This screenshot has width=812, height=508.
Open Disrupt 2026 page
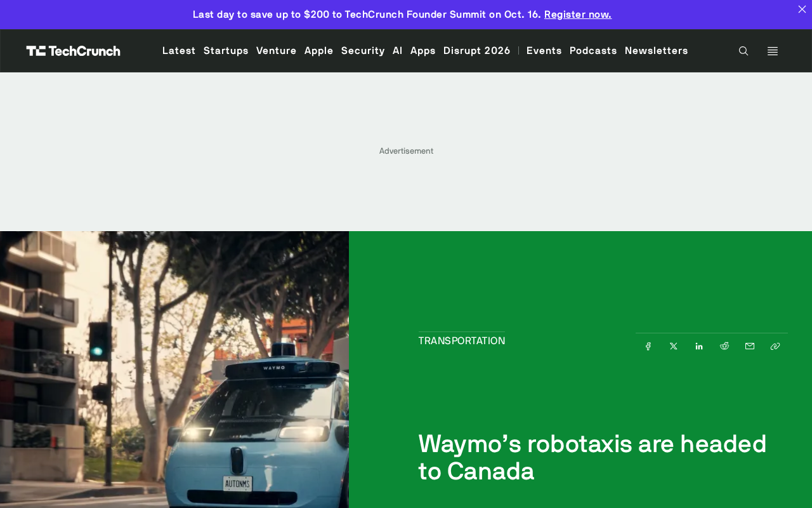[477, 50]
